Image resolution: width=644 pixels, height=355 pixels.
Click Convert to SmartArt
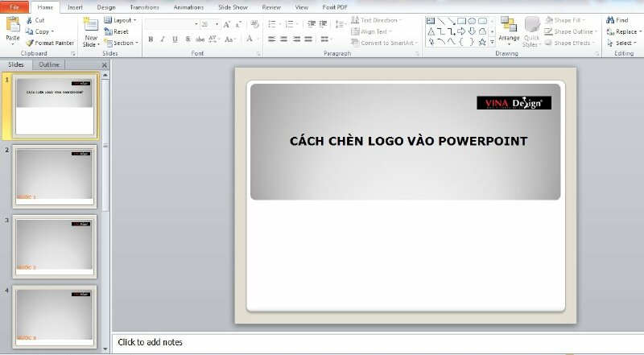pyautogui.click(x=385, y=43)
